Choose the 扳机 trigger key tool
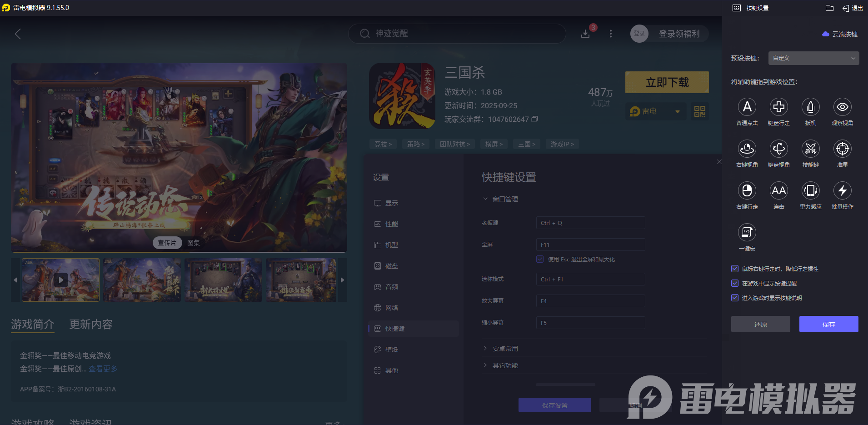The image size is (868, 425). click(x=811, y=107)
